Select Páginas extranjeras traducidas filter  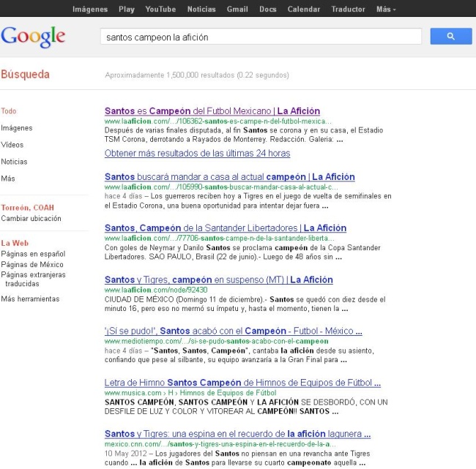[x=33, y=279]
